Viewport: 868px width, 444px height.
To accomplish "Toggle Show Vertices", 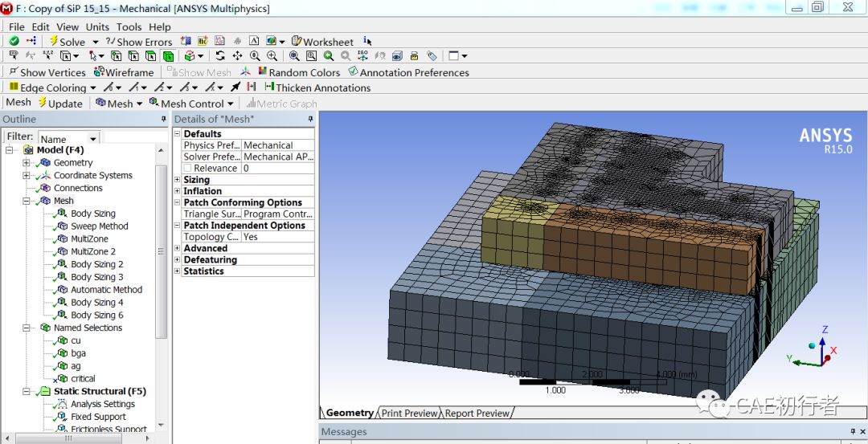I will pyautogui.click(x=47, y=72).
